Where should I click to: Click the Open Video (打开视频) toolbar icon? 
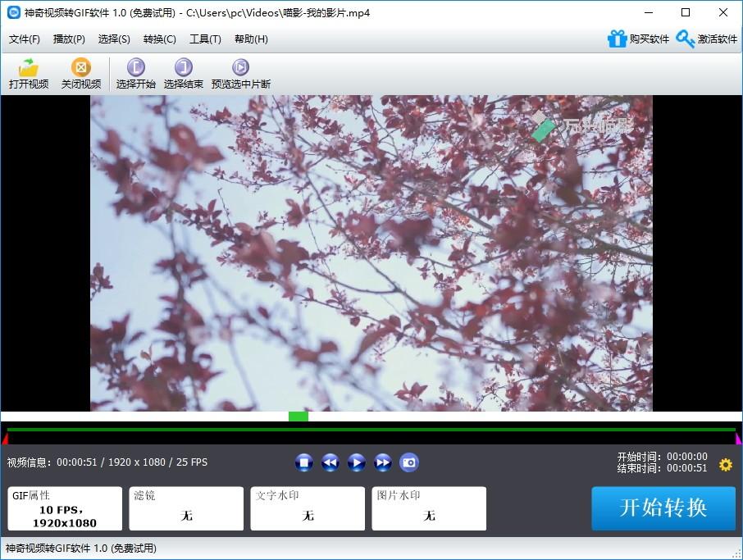[29, 68]
